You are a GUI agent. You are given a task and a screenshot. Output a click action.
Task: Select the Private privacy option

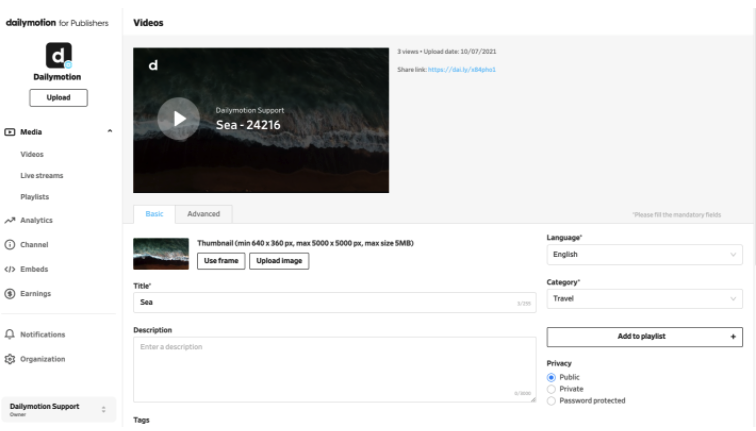551,389
